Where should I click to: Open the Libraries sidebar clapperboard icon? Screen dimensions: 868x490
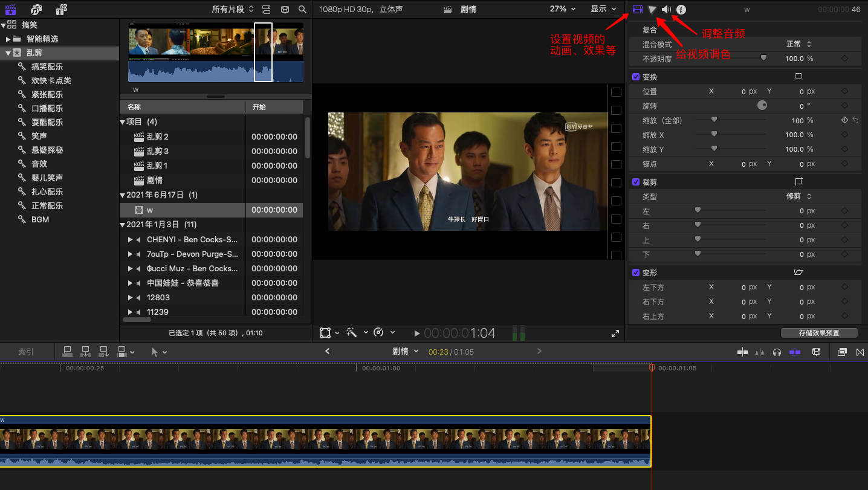[10, 9]
